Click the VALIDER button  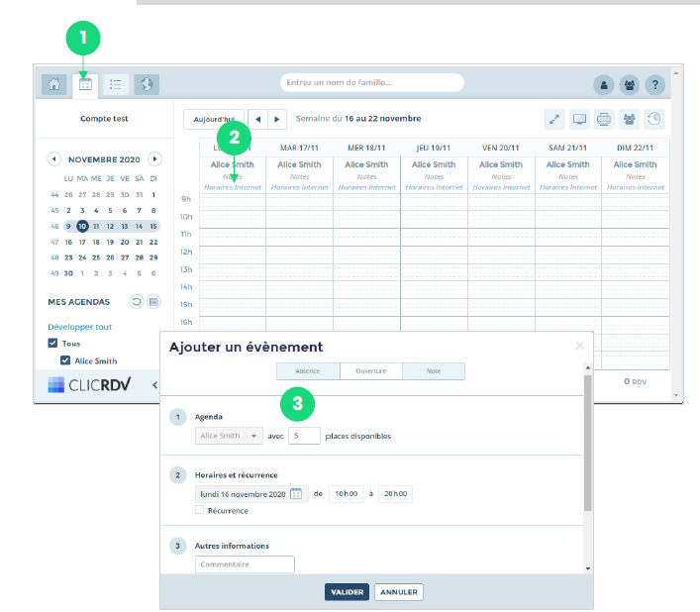(x=347, y=592)
